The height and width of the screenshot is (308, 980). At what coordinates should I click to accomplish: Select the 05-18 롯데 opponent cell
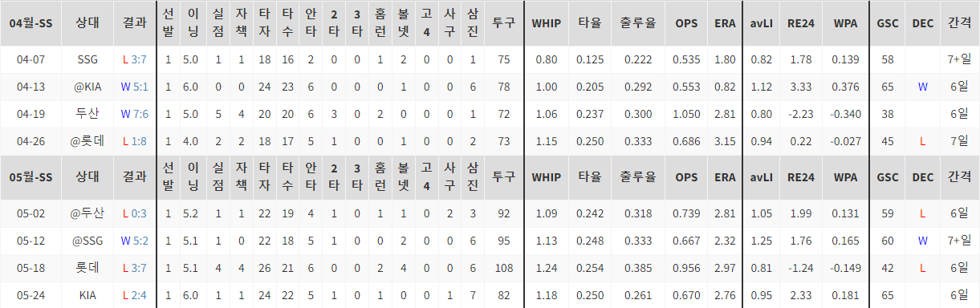point(87,268)
